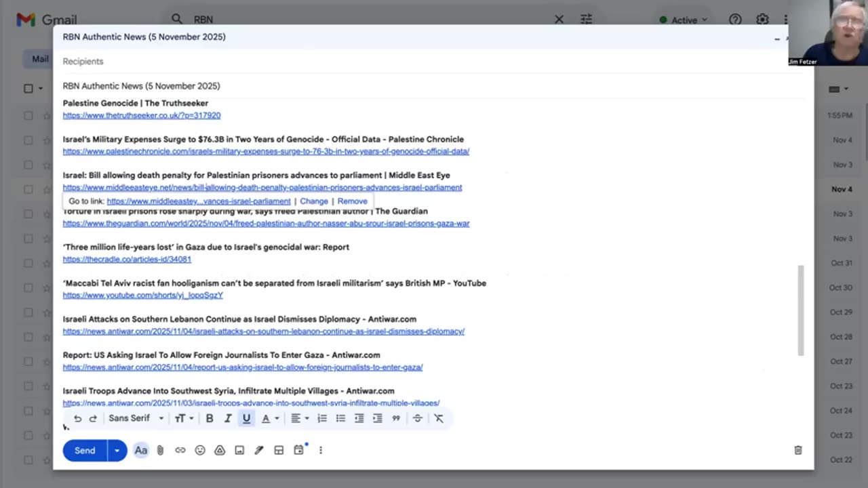The width and height of the screenshot is (868, 488).
Task: Open antiwar.com southern Lebanon attacks link
Action: point(264,331)
